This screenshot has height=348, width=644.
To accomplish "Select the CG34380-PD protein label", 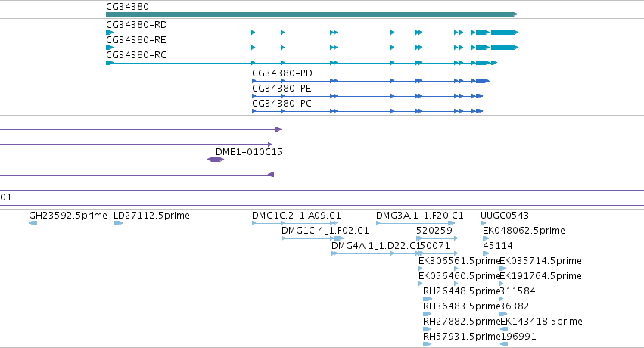I will [x=282, y=73].
